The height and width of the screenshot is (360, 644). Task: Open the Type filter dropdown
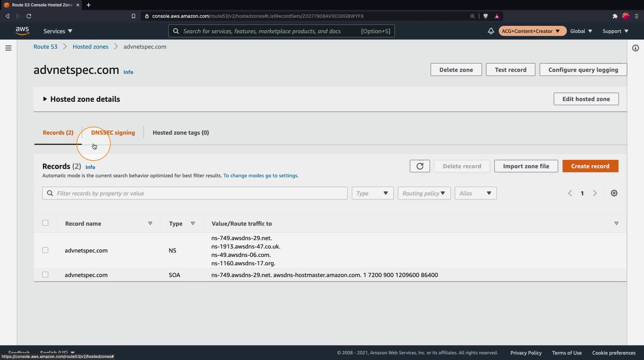click(x=373, y=193)
